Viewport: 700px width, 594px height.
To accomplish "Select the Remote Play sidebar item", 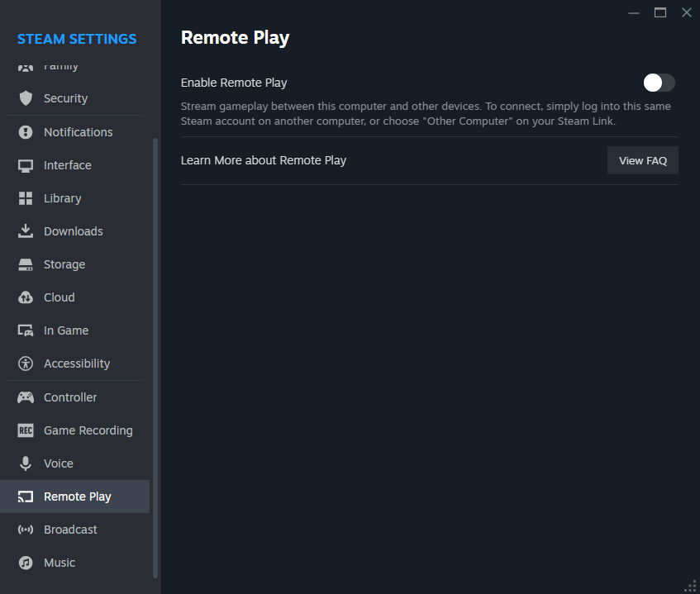I will pos(76,497).
